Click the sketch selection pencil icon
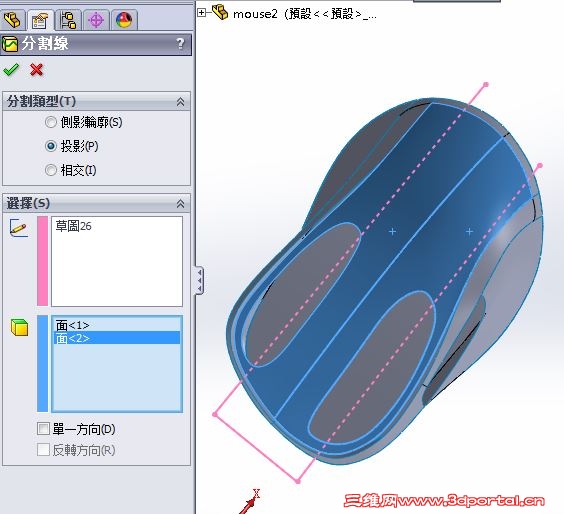 (19, 228)
